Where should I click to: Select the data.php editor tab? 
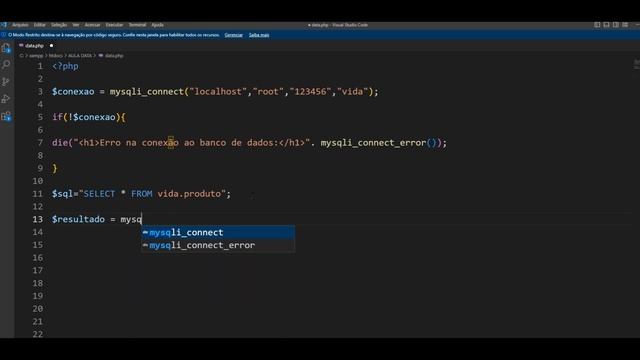point(36,46)
